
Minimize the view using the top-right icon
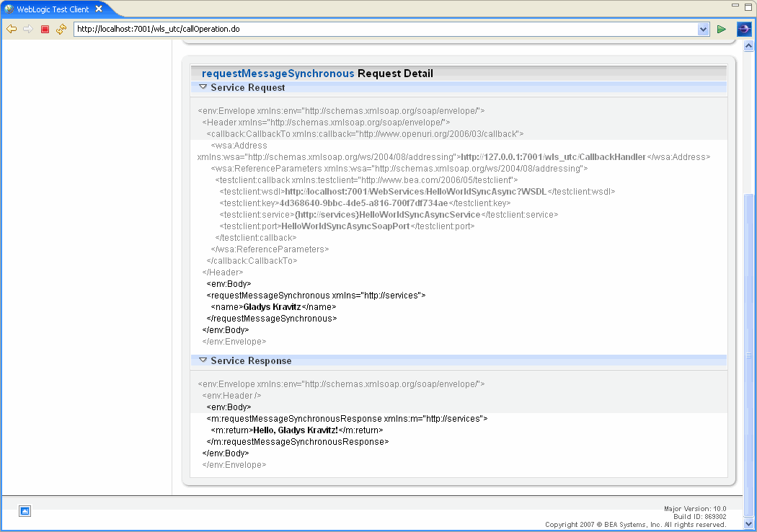point(735,5)
